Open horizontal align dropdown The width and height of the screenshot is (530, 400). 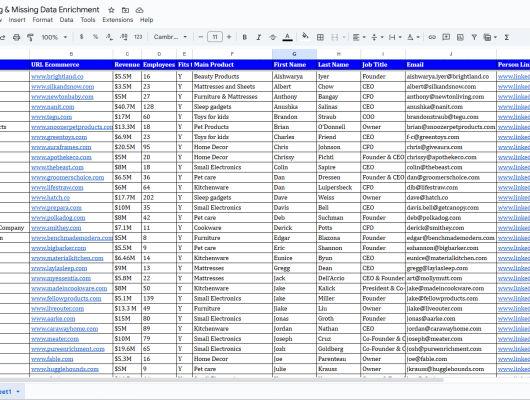coord(359,37)
